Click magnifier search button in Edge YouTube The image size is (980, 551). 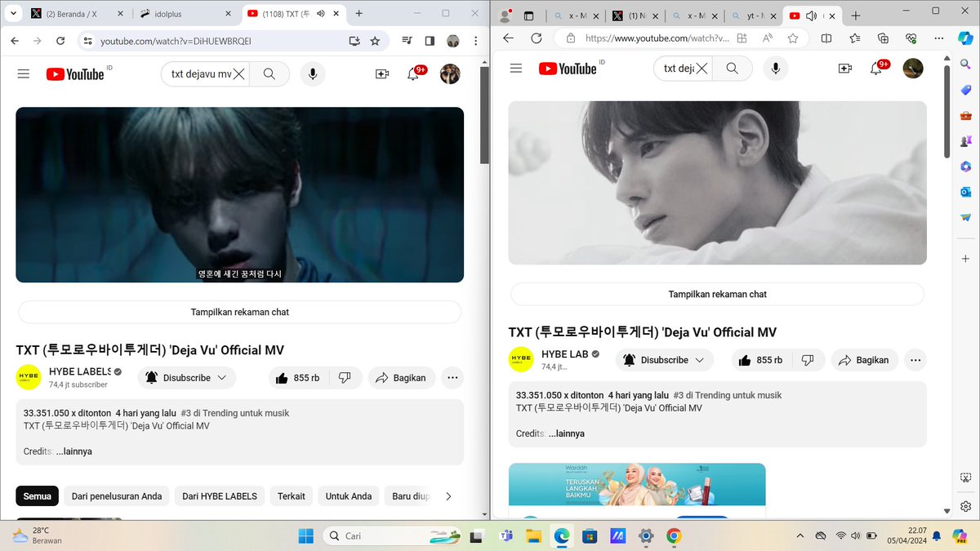732,69
